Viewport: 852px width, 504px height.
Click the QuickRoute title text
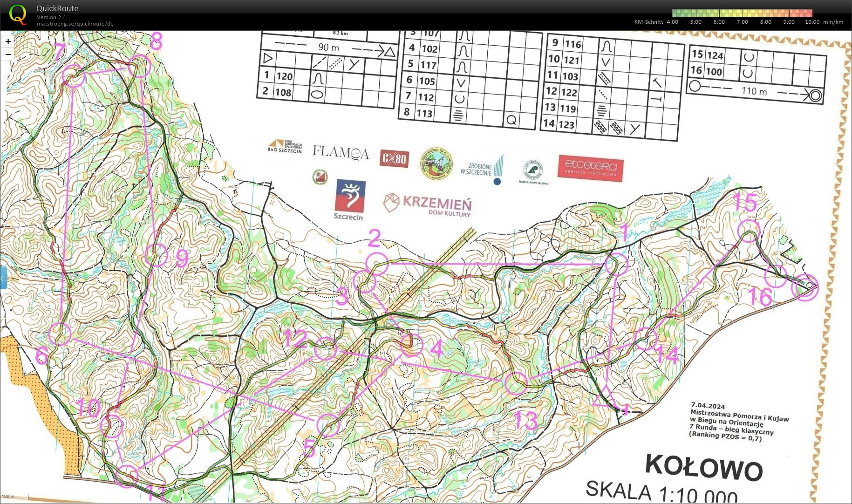click(57, 8)
